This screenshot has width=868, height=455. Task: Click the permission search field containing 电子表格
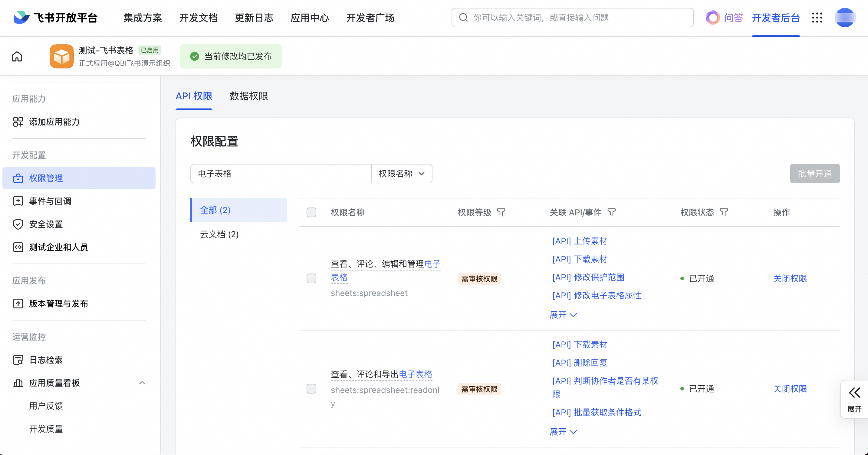281,174
